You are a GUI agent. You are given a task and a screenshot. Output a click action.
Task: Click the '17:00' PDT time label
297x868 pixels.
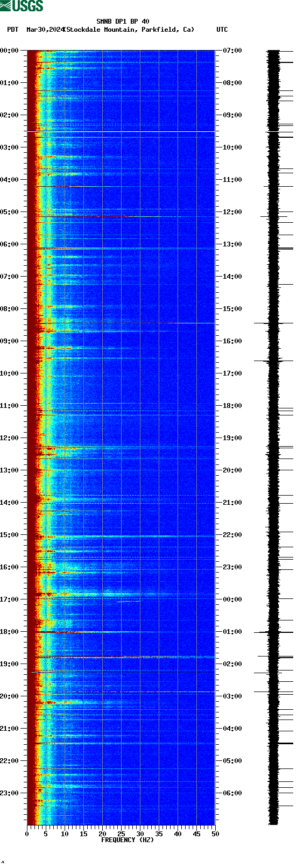click(9, 599)
